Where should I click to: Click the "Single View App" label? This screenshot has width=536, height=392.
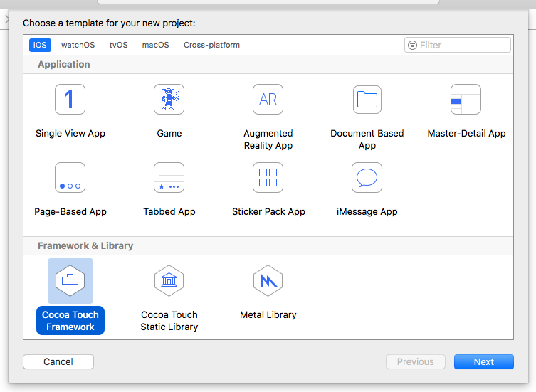click(70, 133)
